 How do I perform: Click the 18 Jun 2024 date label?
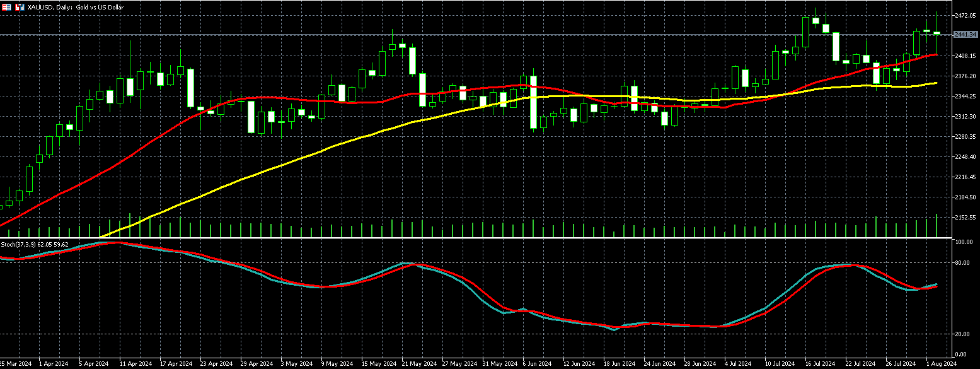[620, 364]
